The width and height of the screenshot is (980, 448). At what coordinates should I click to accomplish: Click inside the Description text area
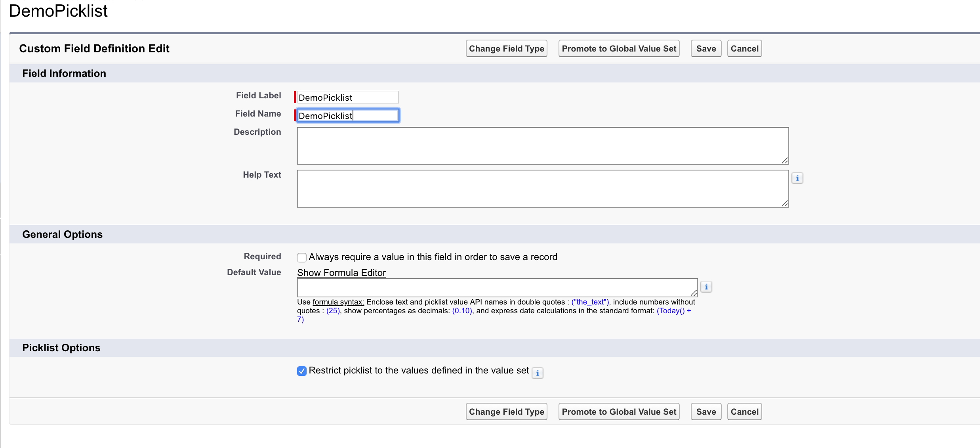(542, 146)
